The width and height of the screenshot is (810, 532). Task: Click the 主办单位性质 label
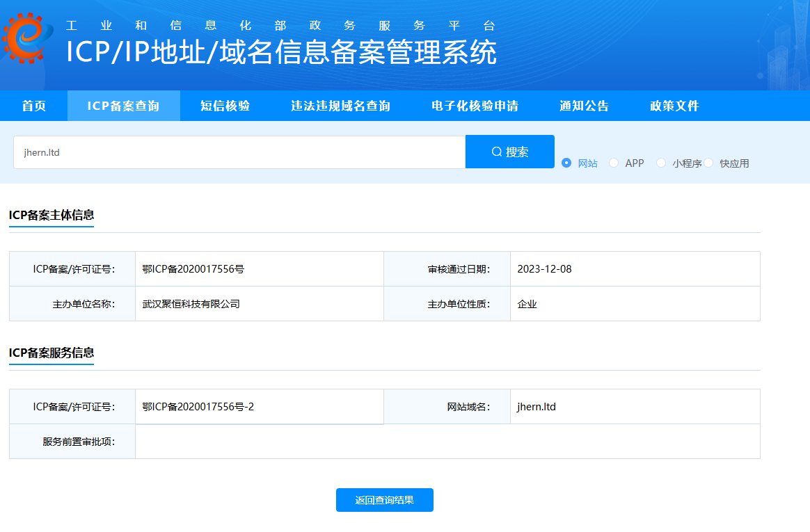click(x=459, y=304)
